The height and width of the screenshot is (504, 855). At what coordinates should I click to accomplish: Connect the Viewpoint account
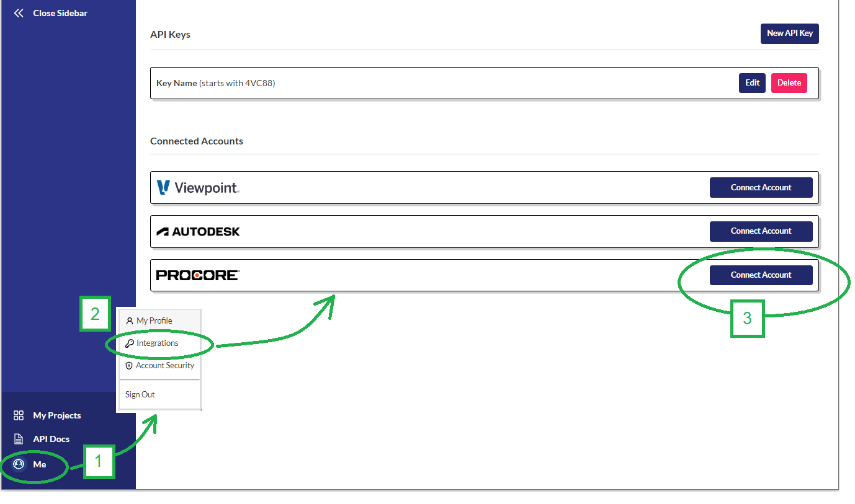coord(761,187)
